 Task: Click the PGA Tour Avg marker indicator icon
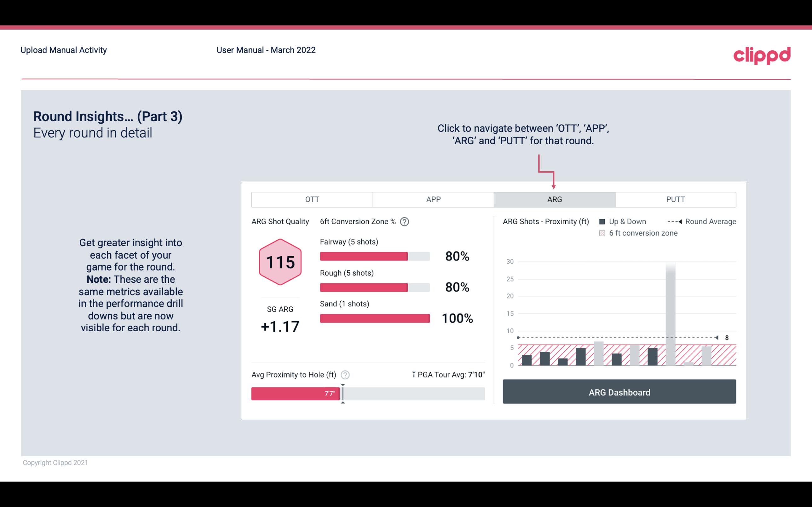pyautogui.click(x=413, y=374)
